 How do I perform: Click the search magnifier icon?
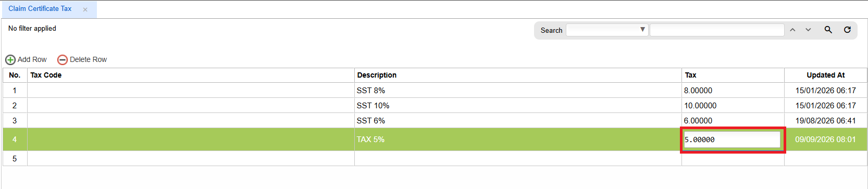tap(828, 30)
